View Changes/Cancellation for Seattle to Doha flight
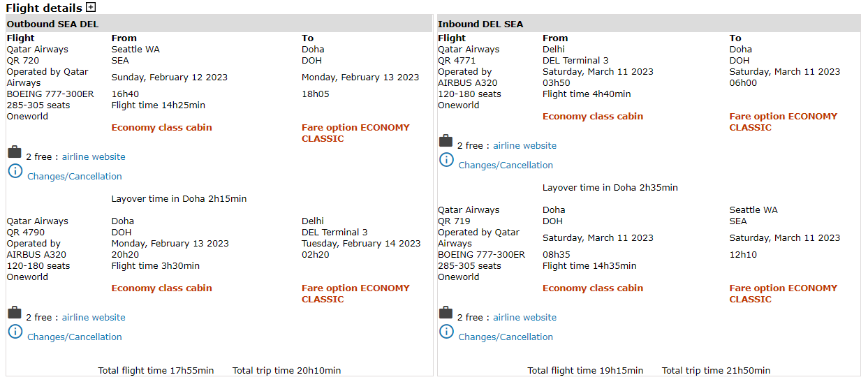The height and width of the screenshot is (382, 868). click(x=75, y=177)
